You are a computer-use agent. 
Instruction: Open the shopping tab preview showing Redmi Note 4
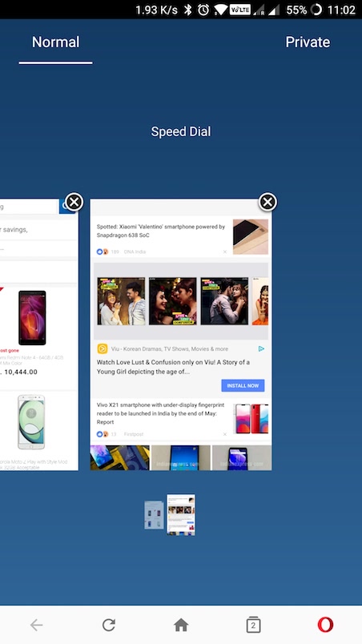[39, 335]
